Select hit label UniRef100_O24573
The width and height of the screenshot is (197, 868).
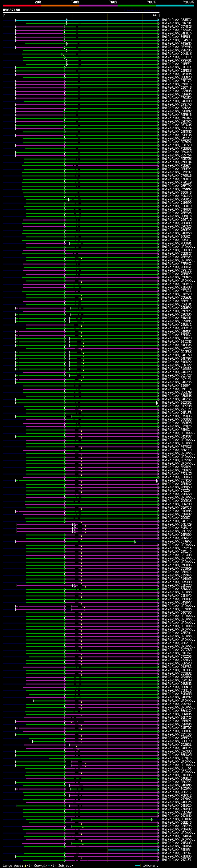tap(177, 40)
